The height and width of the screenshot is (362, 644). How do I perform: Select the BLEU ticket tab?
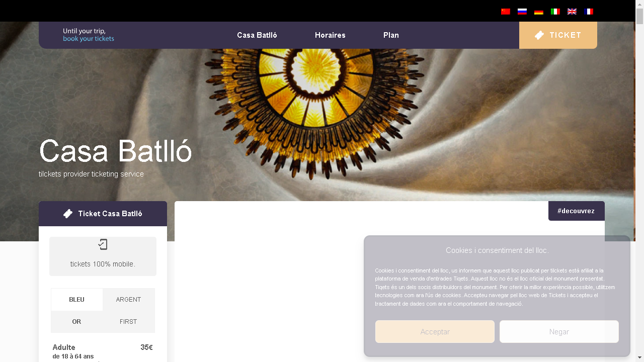77,300
